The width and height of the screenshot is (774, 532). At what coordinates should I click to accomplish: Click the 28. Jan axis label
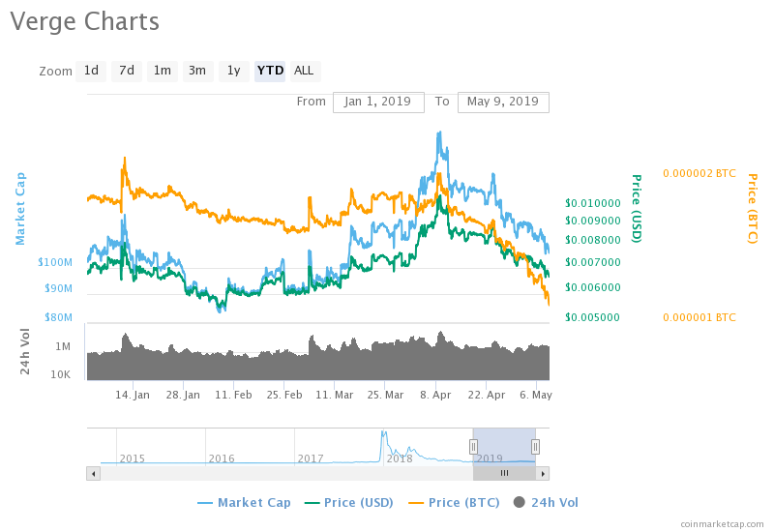pyautogui.click(x=183, y=395)
